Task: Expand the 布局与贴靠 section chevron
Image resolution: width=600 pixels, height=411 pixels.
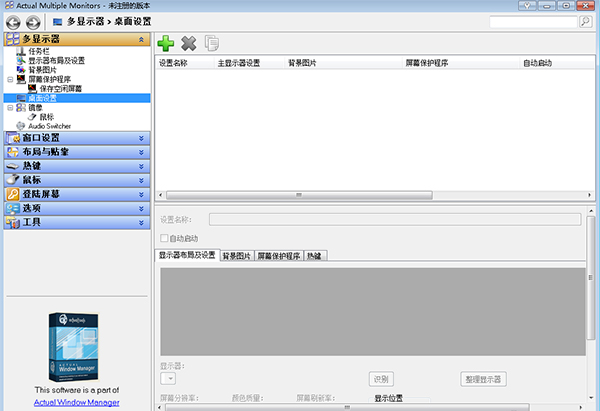Action: pyautogui.click(x=141, y=152)
